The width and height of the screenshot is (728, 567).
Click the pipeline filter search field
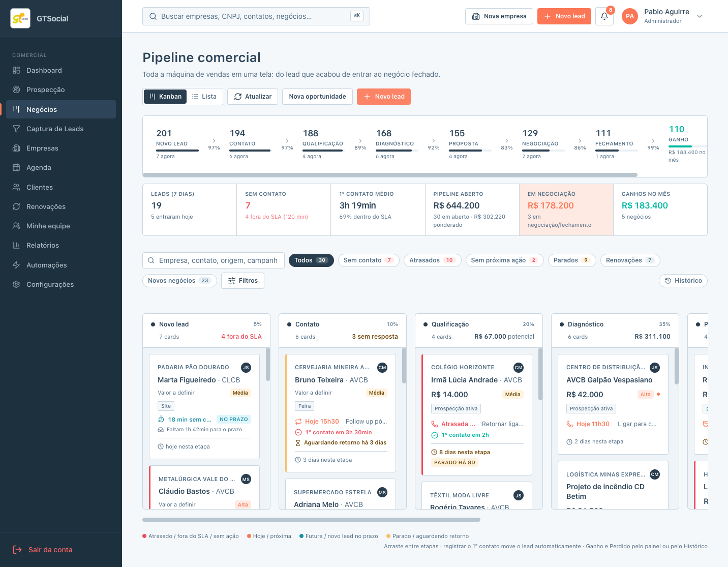tap(213, 260)
